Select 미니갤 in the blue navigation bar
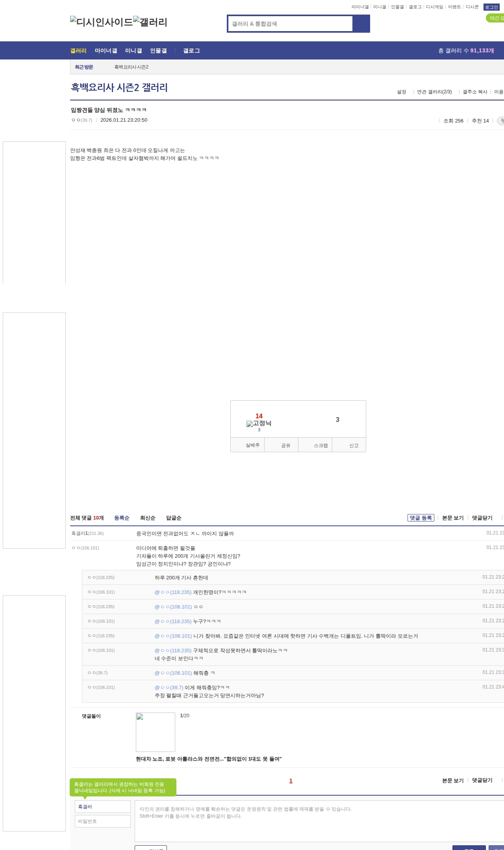The height and width of the screenshot is (850, 504). pos(133,50)
